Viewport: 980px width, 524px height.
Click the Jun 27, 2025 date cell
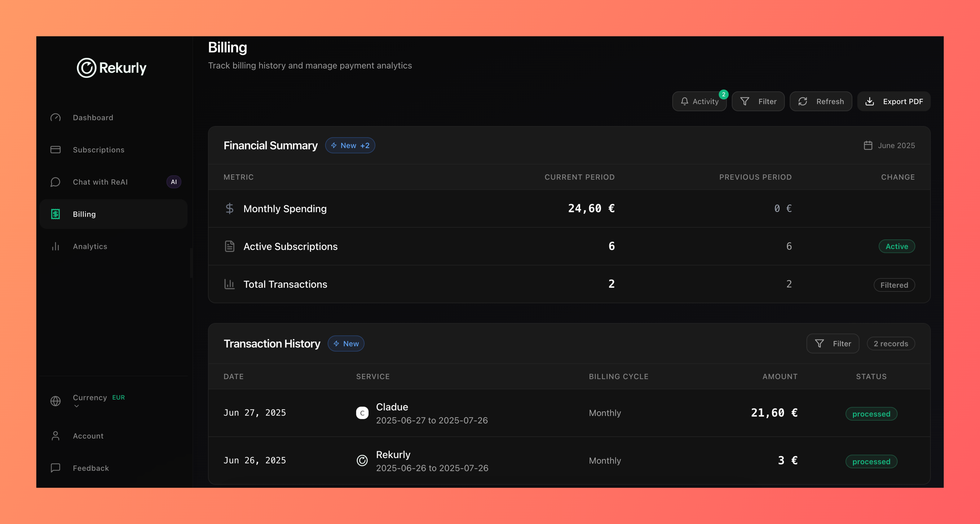(254, 413)
